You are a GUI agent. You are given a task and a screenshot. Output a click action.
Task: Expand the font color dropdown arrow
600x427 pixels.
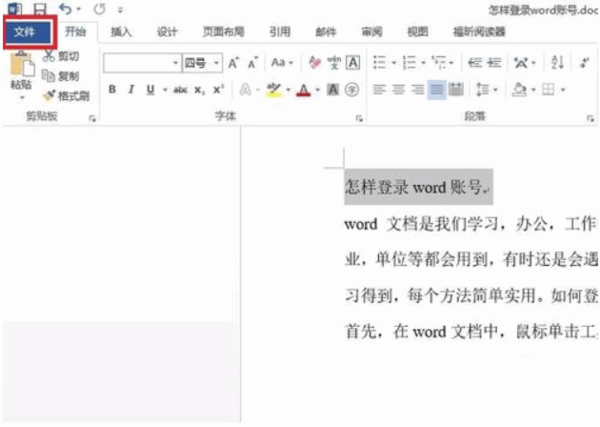pos(318,90)
